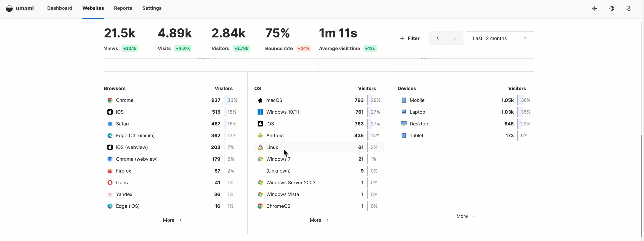Click the macOS apple icon

[260, 100]
